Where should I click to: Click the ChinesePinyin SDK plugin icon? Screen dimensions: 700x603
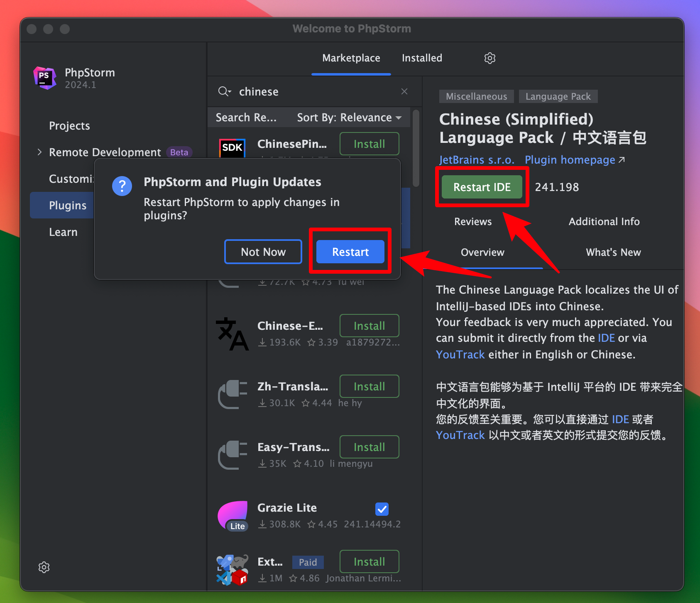click(x=233, y=148)
